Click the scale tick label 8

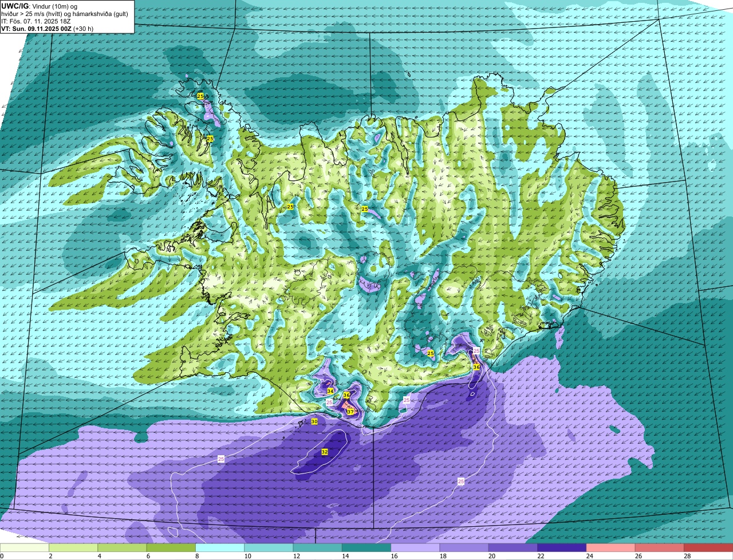coord(197,556)
